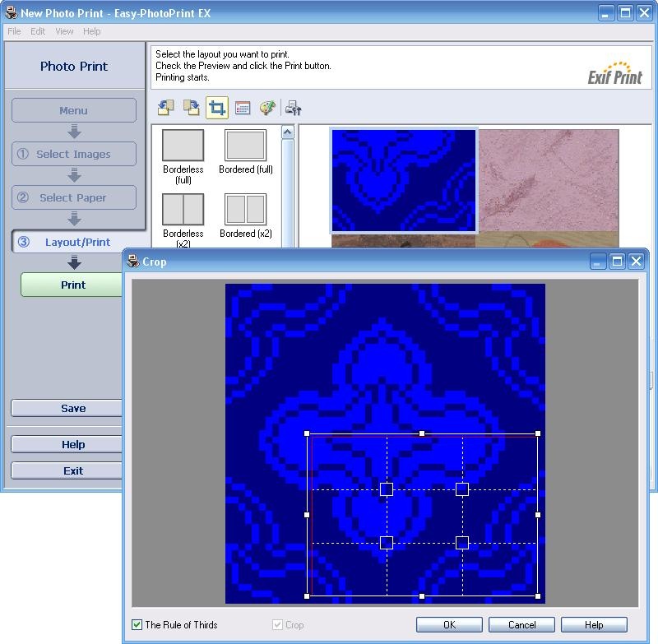The height and width of the screenshot is (644, 658).
Task: Open the Help menu in menu bar
Action: (91, 31)
